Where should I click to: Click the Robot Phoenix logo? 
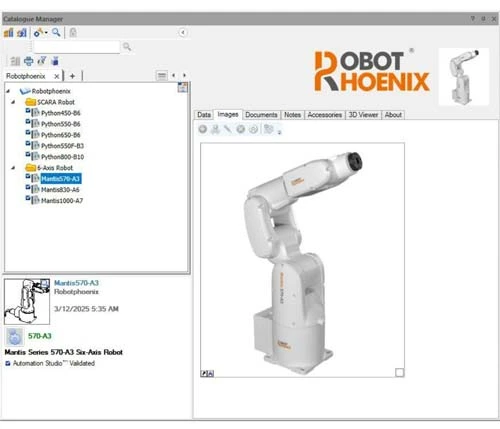click(372, 71)
